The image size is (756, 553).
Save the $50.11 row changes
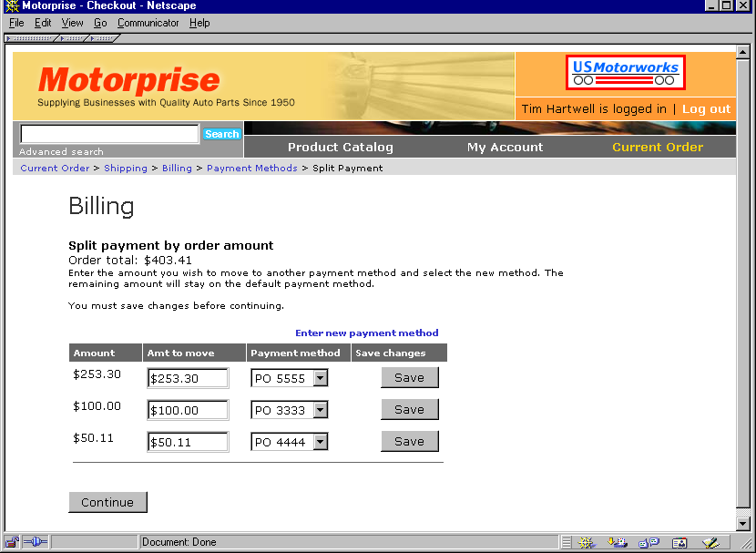[410, 441]
